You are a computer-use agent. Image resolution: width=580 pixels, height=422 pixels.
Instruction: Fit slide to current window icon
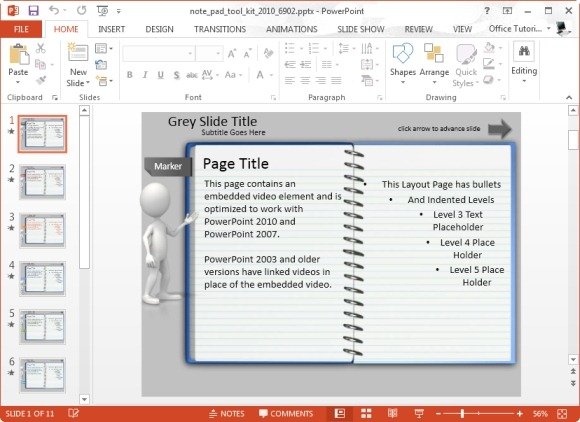562,413
